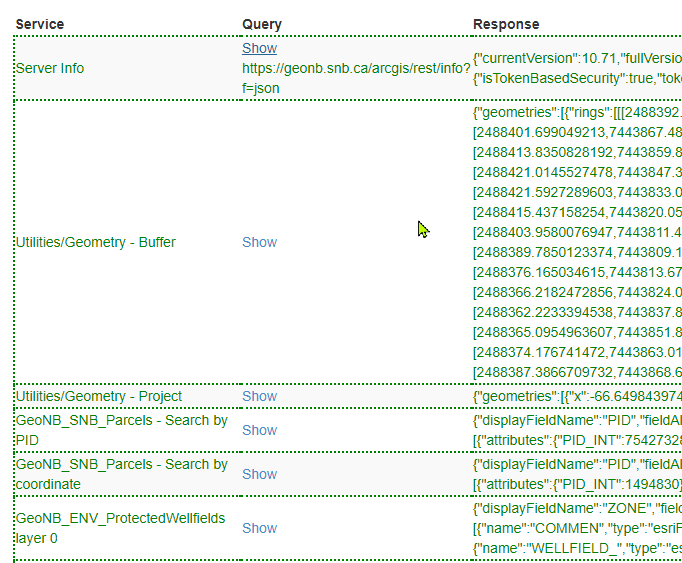Select the Utilities/Geometry - Buffer service name
Screen dimensions: 682x563
point(96,242)
